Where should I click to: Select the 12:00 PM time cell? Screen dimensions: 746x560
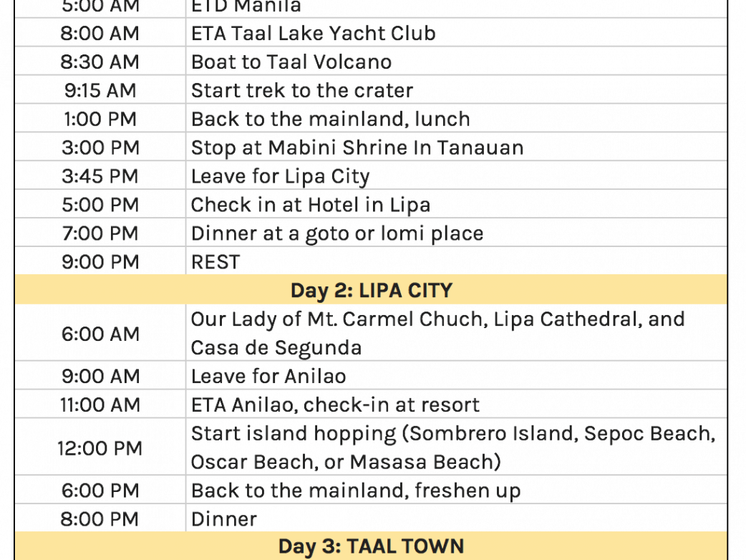point(100,448)
